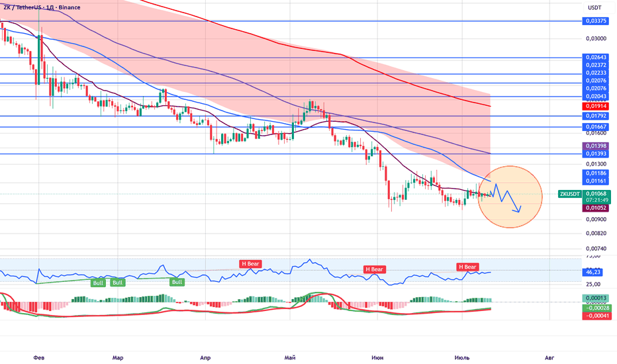Click the H Bear label in April
617x364 pixels.
click(251, 263)
